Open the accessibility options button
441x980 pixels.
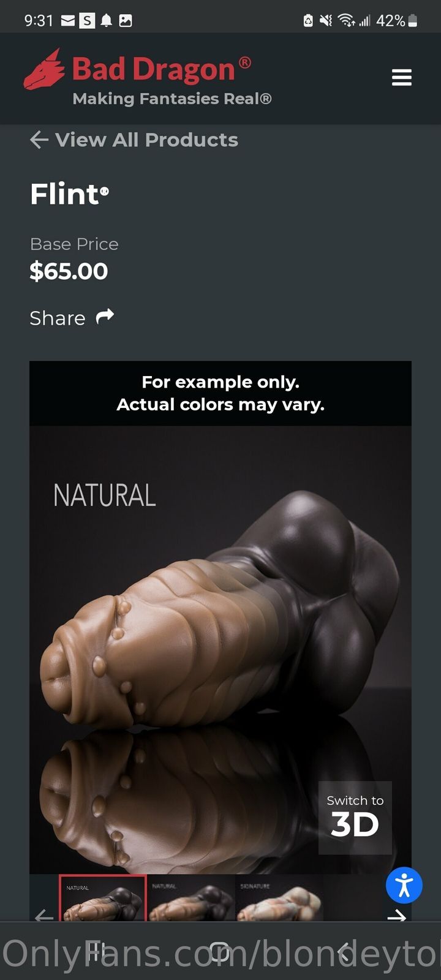(x=404, y=885)
